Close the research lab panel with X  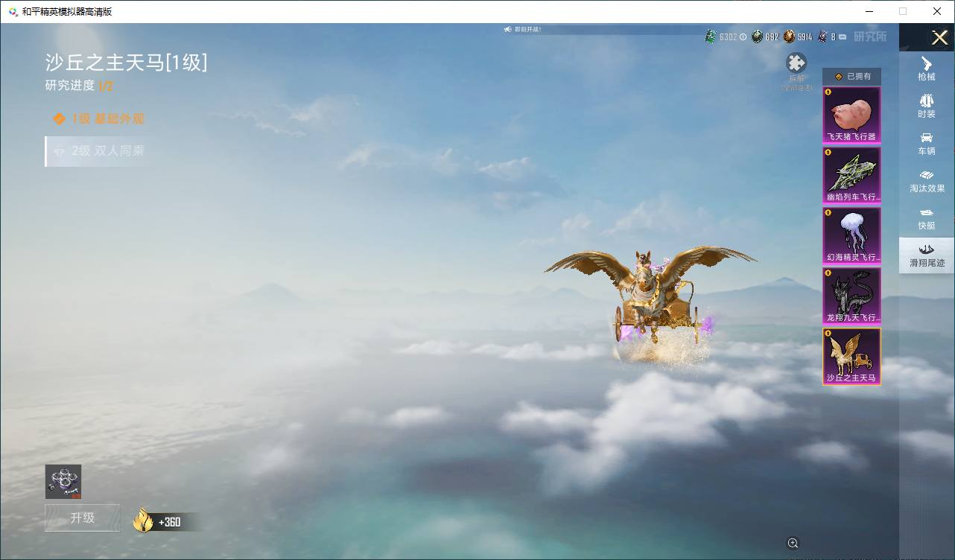(939, 37)
